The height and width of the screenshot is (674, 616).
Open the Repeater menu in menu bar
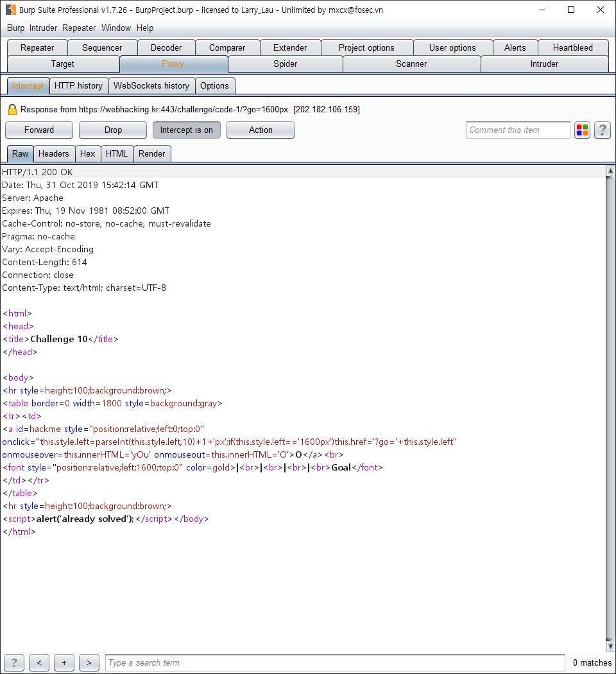79,28
